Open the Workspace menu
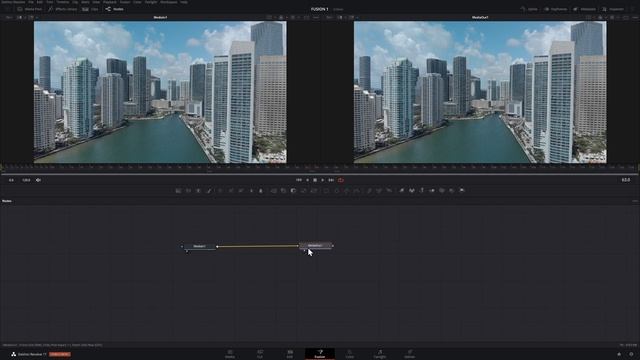This screenshot has width=640, height=360. (169, 2)
